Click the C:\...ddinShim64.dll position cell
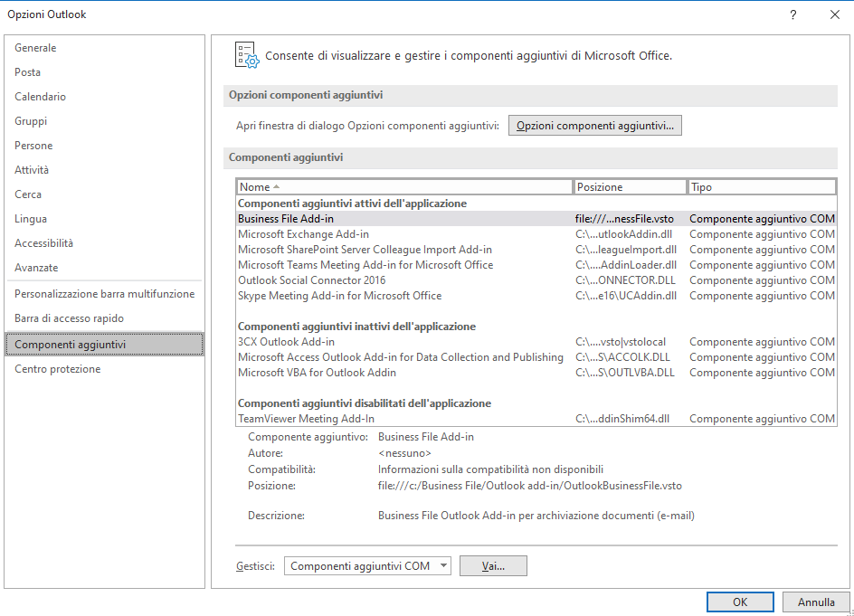The image size is (854, 616). pyautogui.click(x=622, y=419)
